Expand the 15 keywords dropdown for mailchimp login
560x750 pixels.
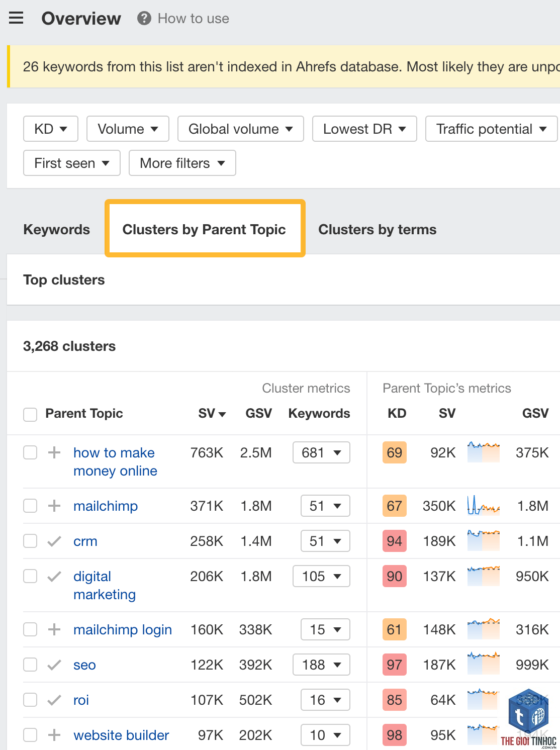pos(325,629)
